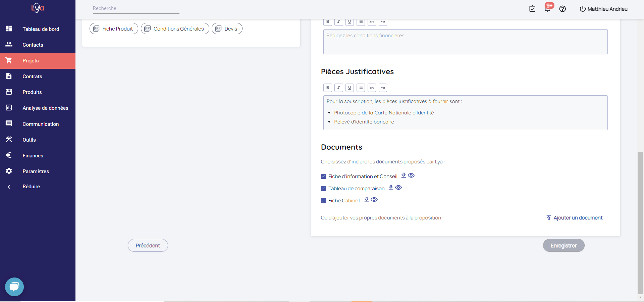The width and height of the screenshot is (644, 302).
Task: Download the Tableau de comparaison document
Action: (391, 188)
